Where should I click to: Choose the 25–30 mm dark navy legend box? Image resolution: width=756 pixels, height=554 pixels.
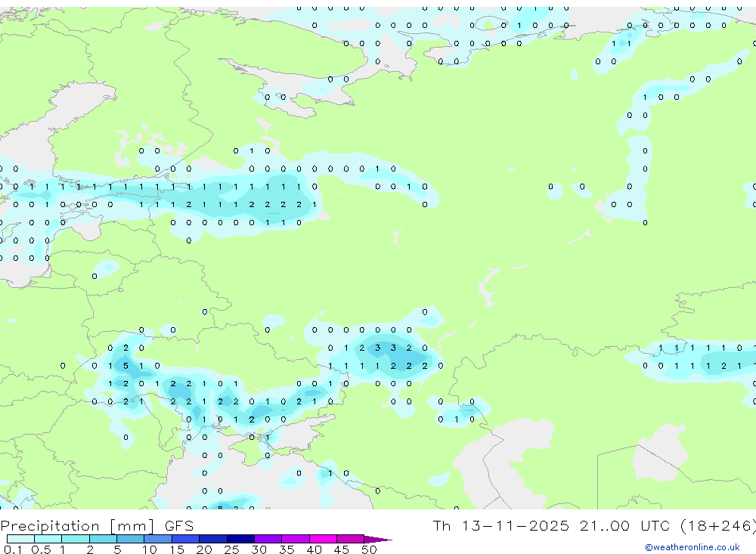(x=240, y=539)
